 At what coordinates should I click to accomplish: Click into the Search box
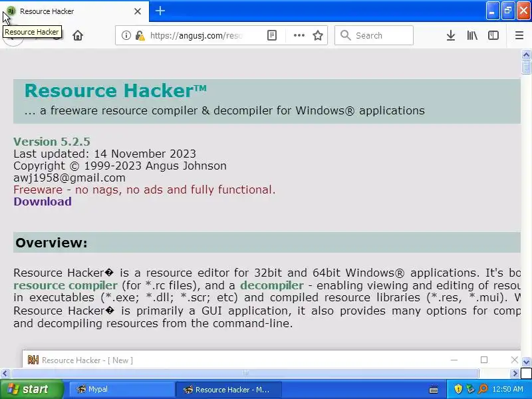pyautogui.click(x=374, y=35)
